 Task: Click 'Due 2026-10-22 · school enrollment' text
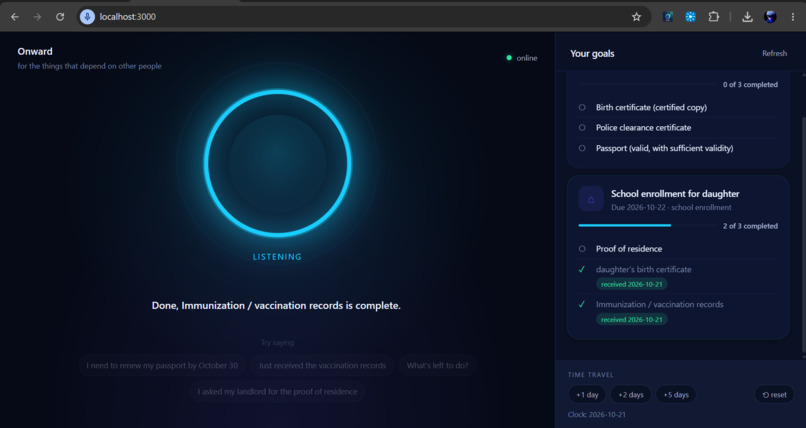(x=671, y=208)
